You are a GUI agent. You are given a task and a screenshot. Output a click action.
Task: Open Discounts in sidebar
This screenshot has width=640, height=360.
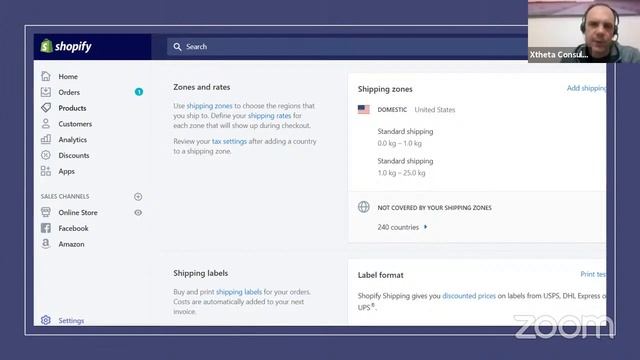click(x=73, y=156)
